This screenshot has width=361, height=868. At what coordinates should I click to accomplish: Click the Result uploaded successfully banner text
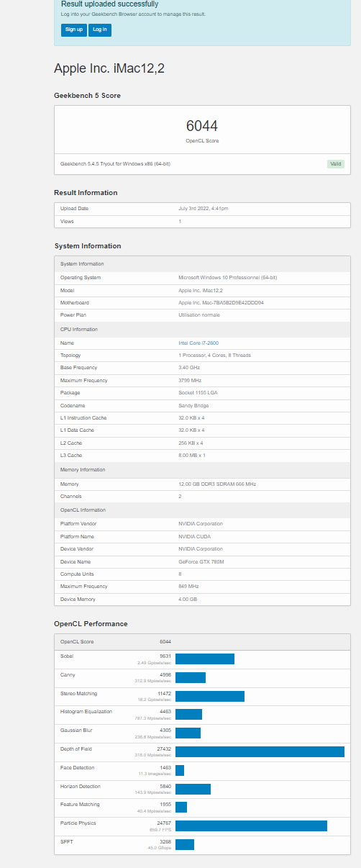109,4
